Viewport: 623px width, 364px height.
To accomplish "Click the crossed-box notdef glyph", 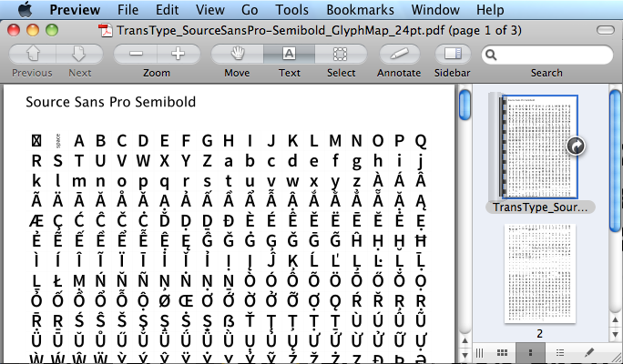I will 36,140.
